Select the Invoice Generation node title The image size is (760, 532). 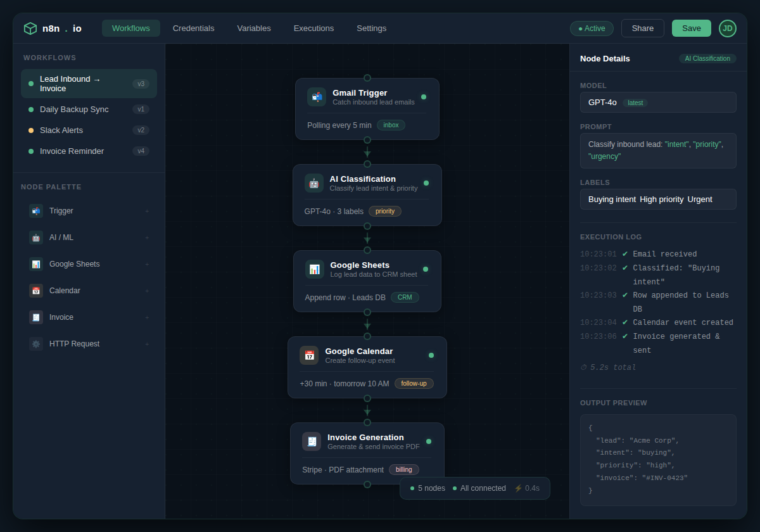tap(365, 437)
